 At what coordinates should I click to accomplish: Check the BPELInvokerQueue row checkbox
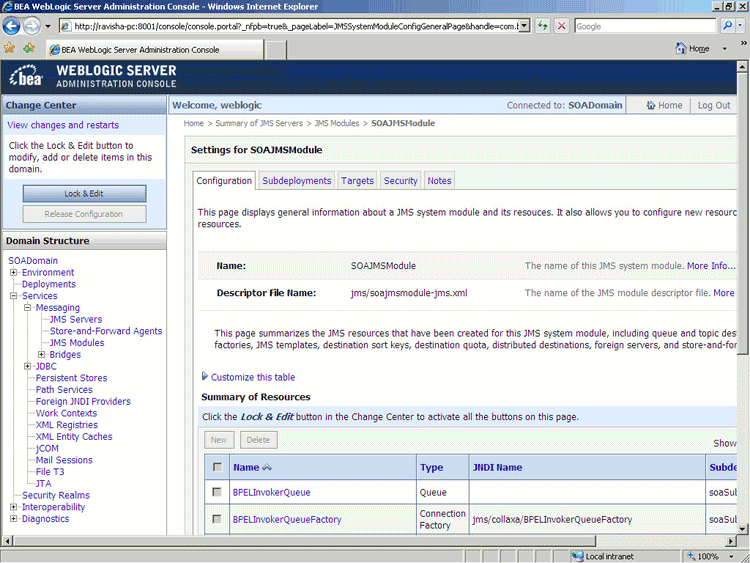[217, 492]
